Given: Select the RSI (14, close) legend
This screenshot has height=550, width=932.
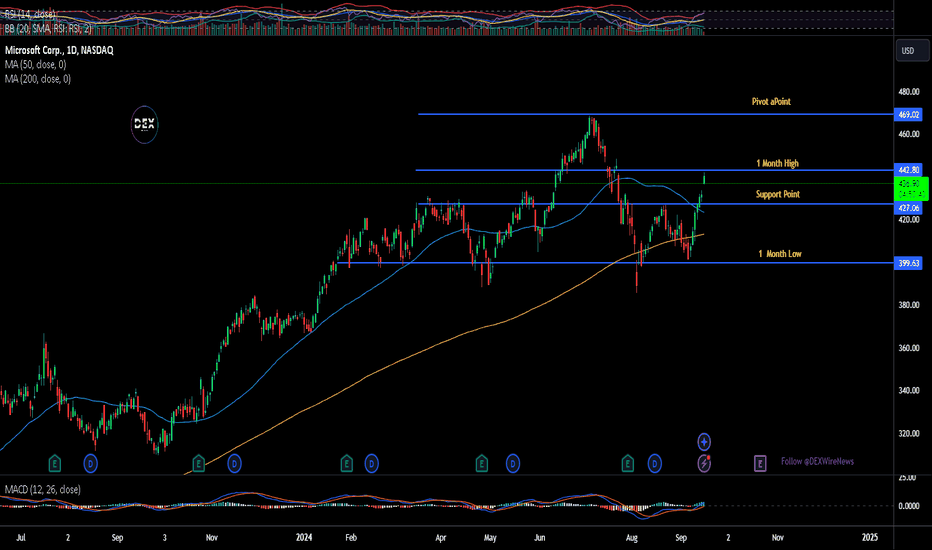Looking at the screenshot, I should point(30,14).
